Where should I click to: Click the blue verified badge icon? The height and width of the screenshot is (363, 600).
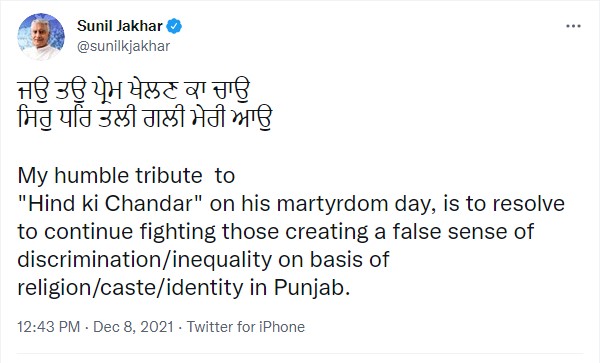point(174,26)
